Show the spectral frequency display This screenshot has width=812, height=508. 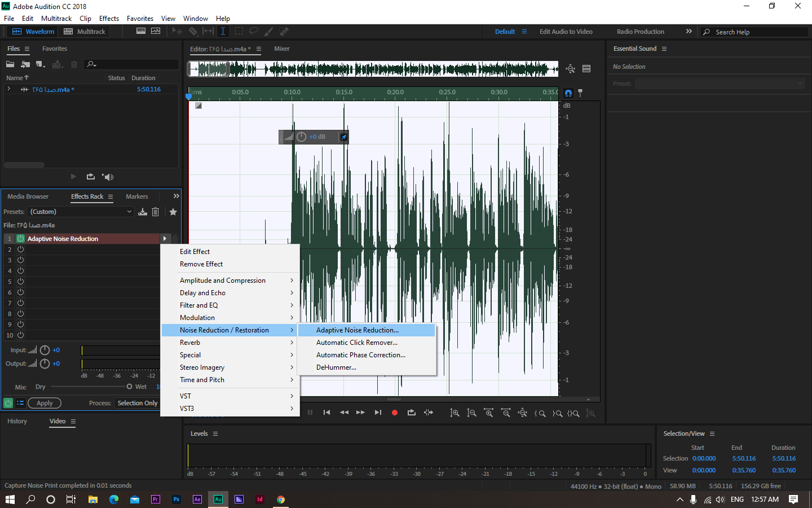(141, 32)
